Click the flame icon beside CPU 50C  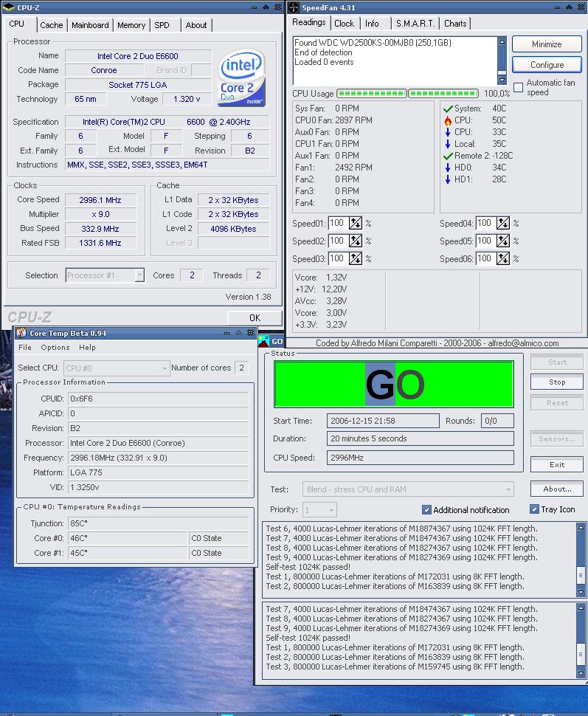(448, 120)
